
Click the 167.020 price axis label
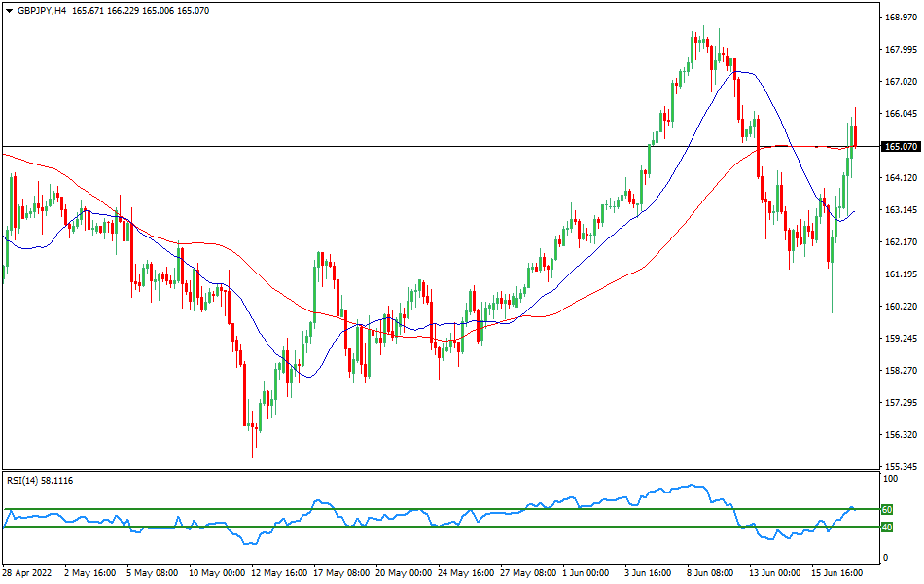(x=901, y=82)
